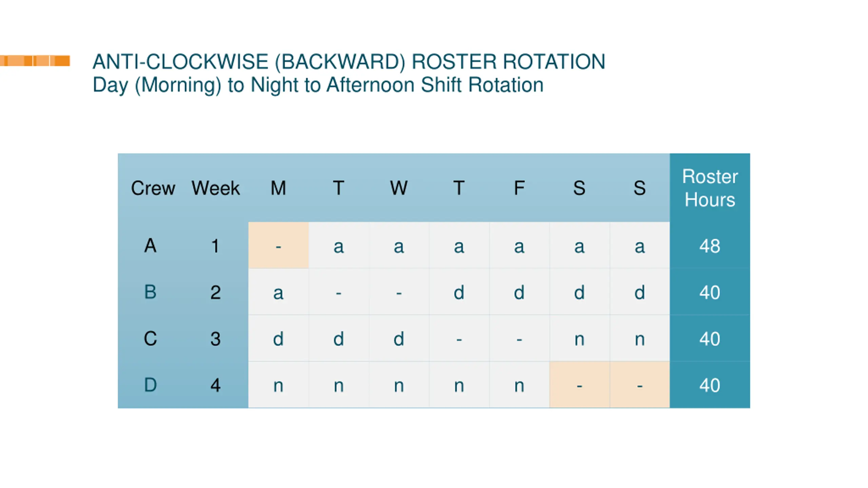This screenshot has width=868, height=488.
Task: Click Crew B's Monday 'a' cell
Action: click(278, 292)
